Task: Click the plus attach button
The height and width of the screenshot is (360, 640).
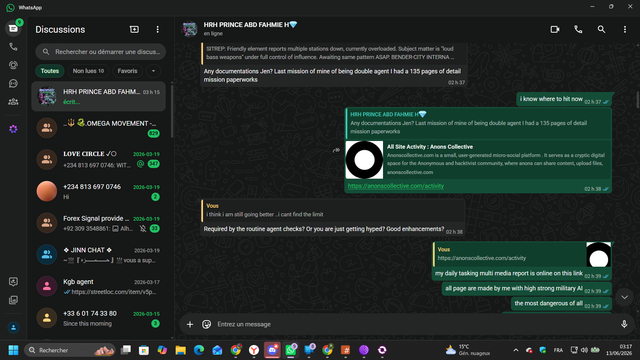Action: [x=190, y=324]
